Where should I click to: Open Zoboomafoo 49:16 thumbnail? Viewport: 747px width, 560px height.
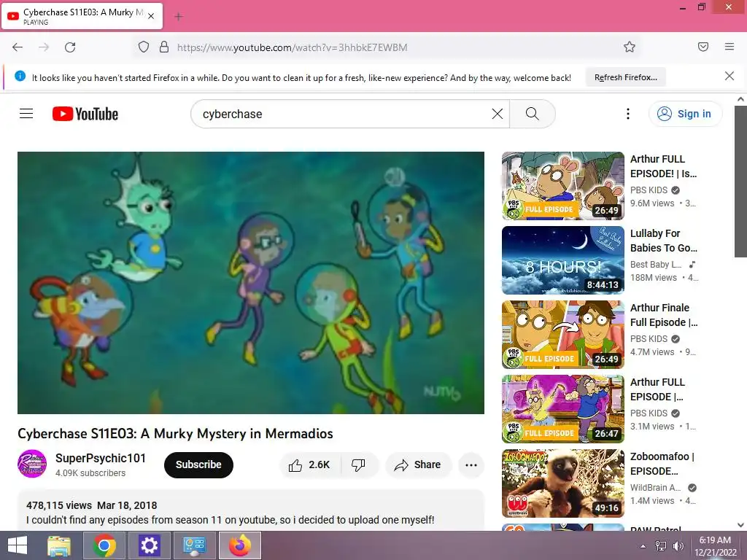562,483
